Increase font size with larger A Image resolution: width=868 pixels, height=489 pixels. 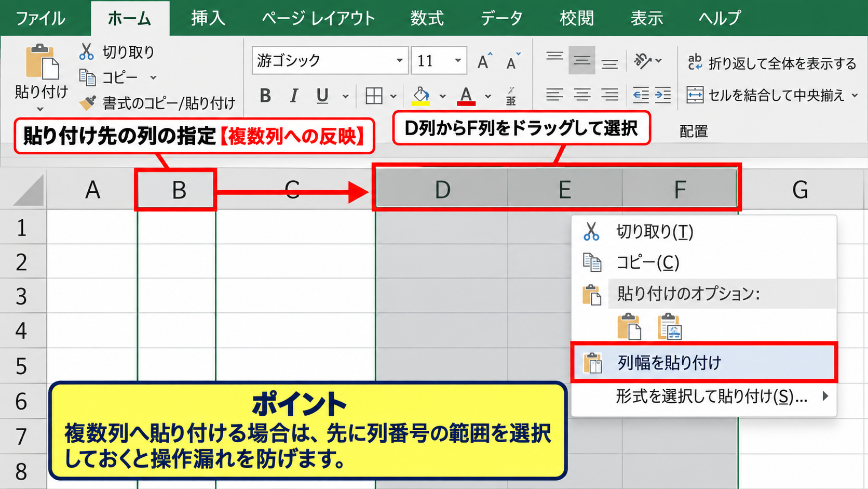point(484,61)
